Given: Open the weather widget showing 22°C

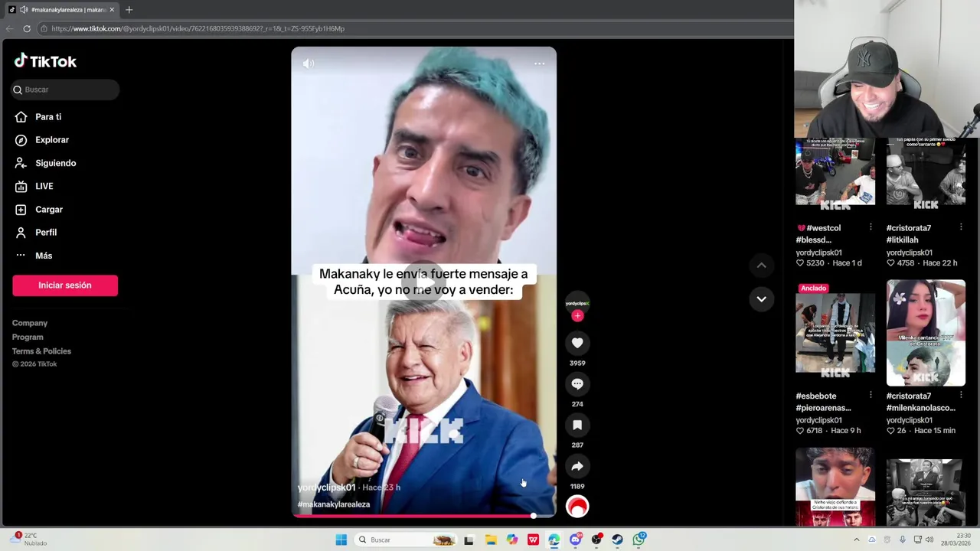Looking at the screenshot, I should pos(29,540).
